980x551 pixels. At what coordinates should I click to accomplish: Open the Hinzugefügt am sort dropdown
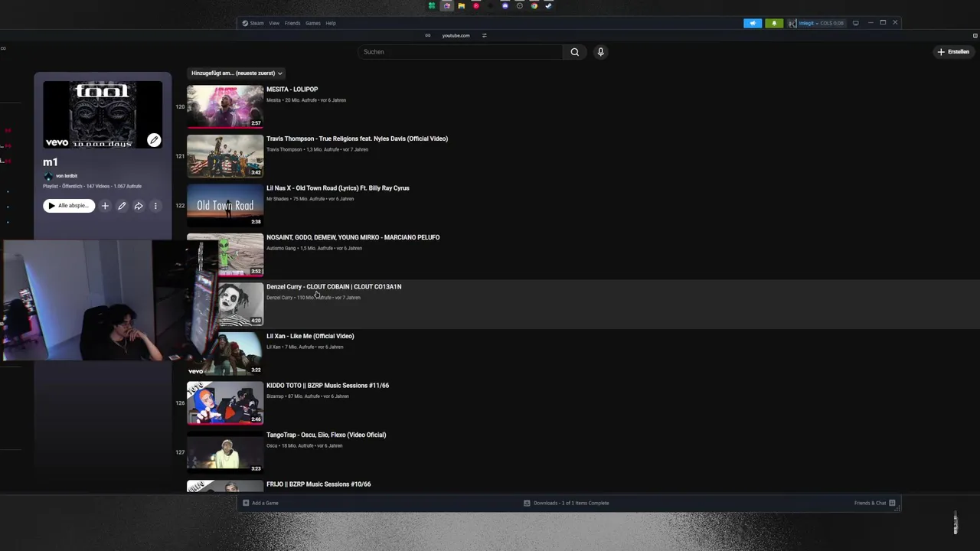pyautogui.click(x=237, y=73)
